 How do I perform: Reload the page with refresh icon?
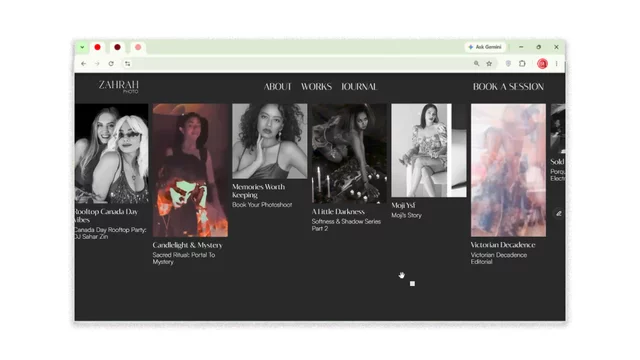click(111, 64)
